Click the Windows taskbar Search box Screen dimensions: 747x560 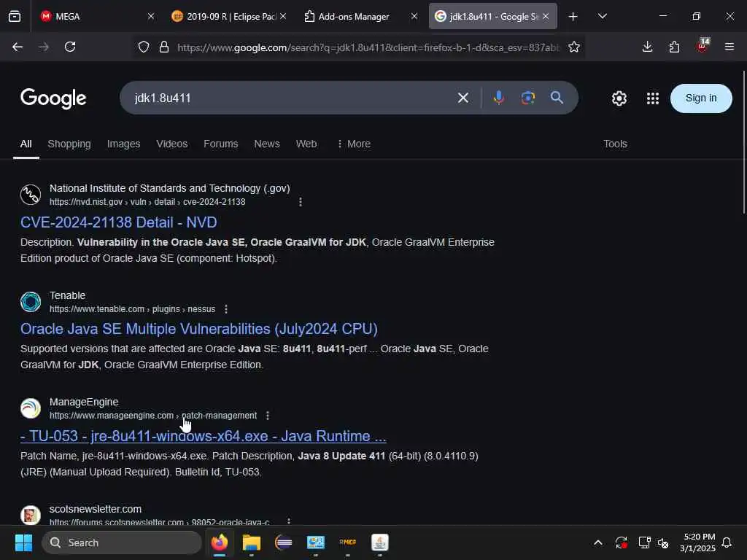tap(122, 542)
